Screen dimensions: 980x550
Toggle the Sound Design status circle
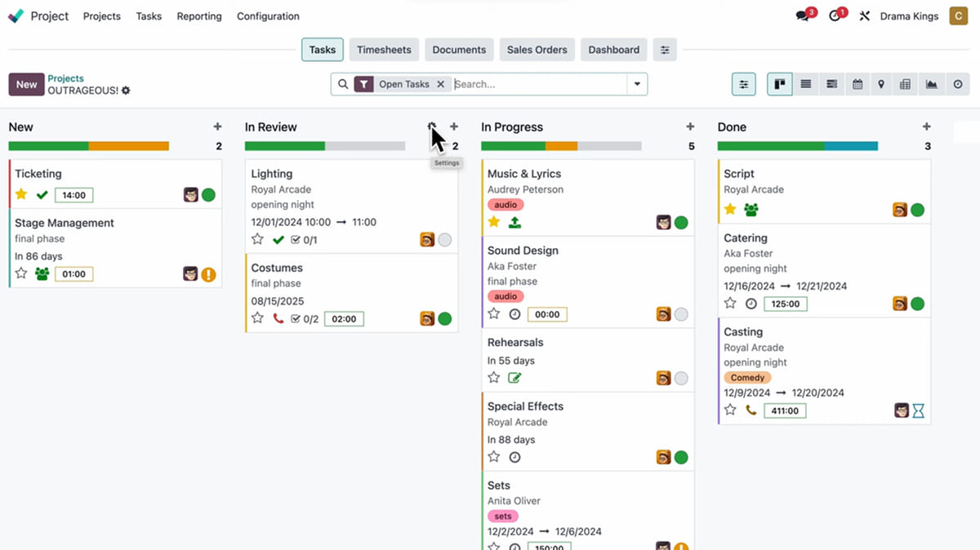[681, 314]
